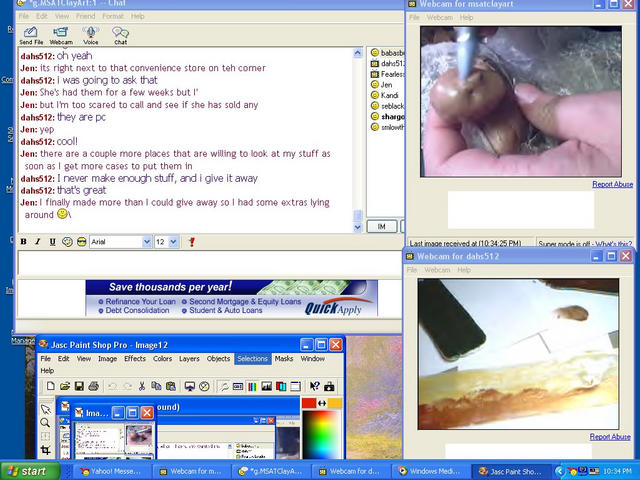This screenshot has height=480, width=640.
Task: Click the Print icon in Paint Shop Pro
Action: click(93, 386)
